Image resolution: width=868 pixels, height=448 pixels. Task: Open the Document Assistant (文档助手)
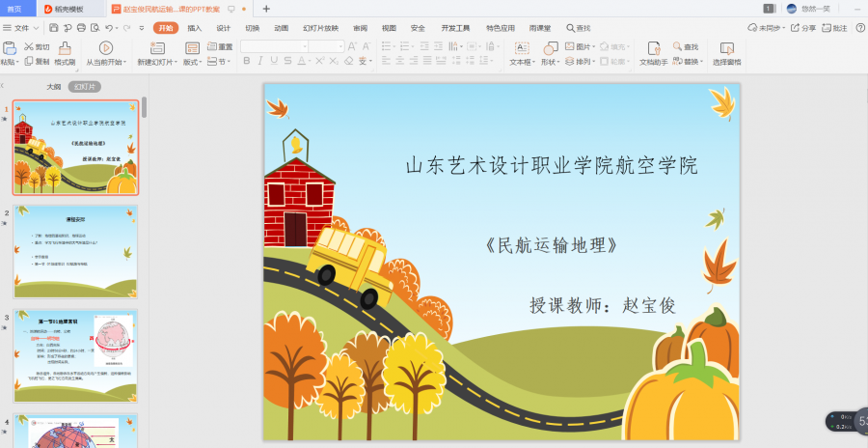pos(654,54)
